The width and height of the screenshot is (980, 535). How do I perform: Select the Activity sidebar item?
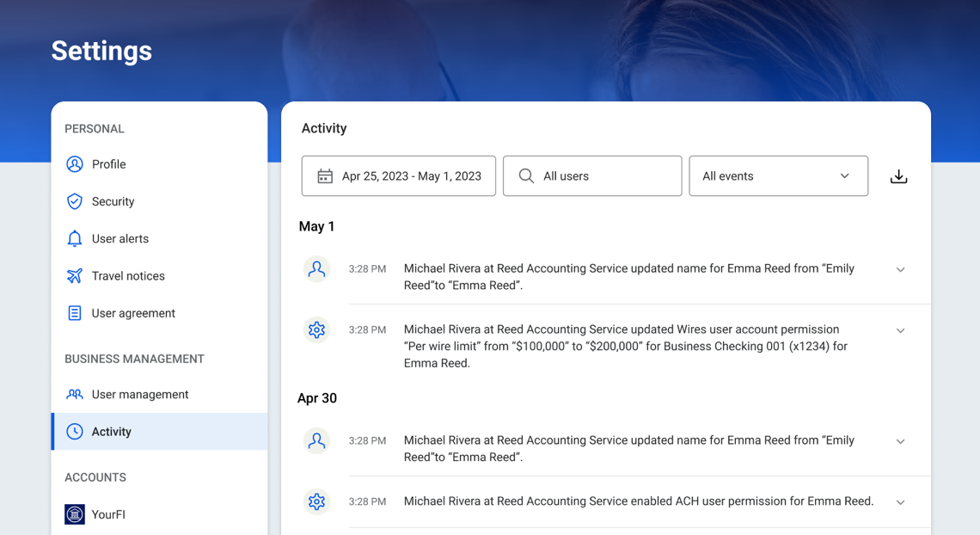[x=112, y=432]
